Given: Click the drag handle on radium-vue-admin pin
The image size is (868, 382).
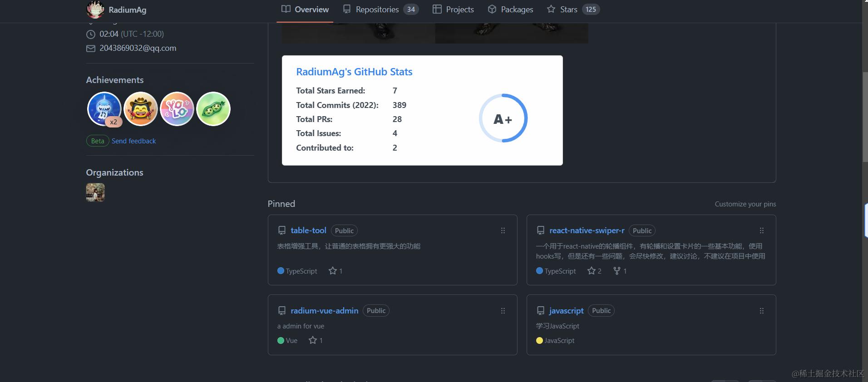Looking at the screenshot, I should (503, 311).
